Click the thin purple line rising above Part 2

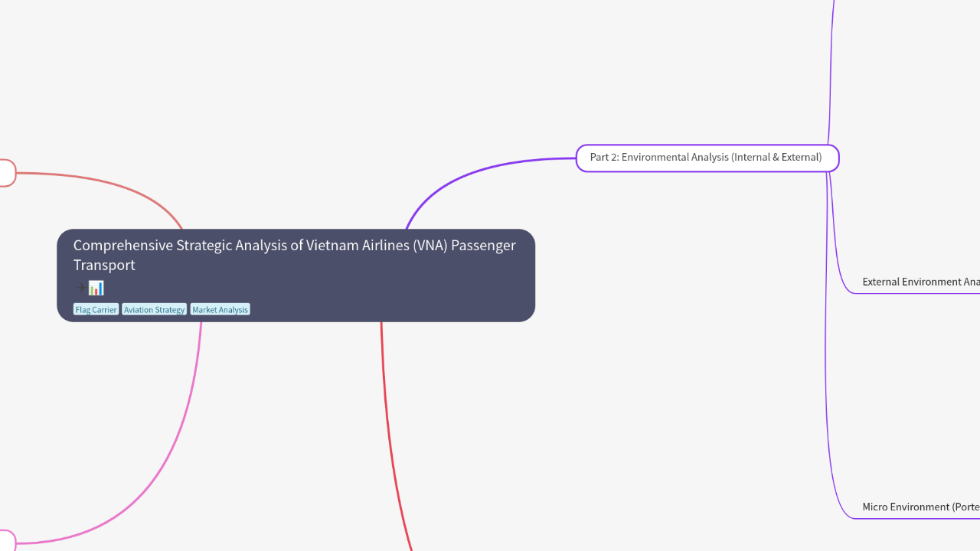coord(831,61)
